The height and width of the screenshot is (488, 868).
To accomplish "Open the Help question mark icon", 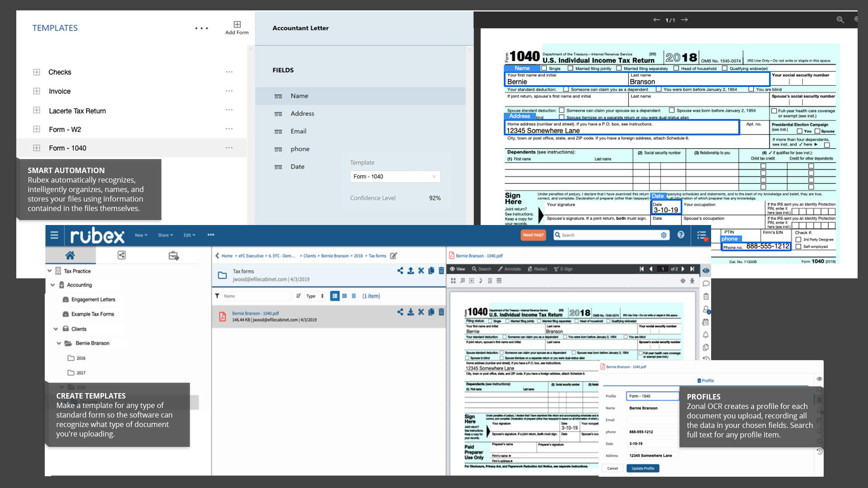I will coord(681,235).
